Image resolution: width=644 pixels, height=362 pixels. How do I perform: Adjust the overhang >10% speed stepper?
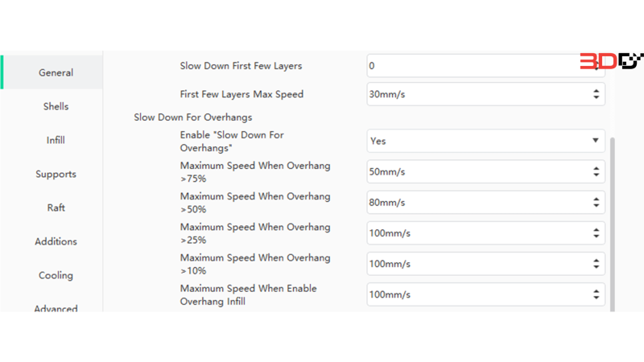(597, 264)
